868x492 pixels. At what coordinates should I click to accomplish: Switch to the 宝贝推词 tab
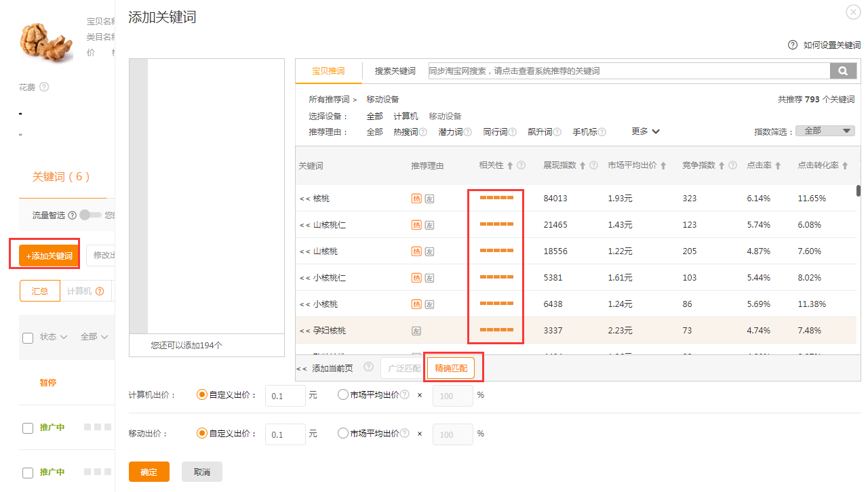(x=328, y=70)
